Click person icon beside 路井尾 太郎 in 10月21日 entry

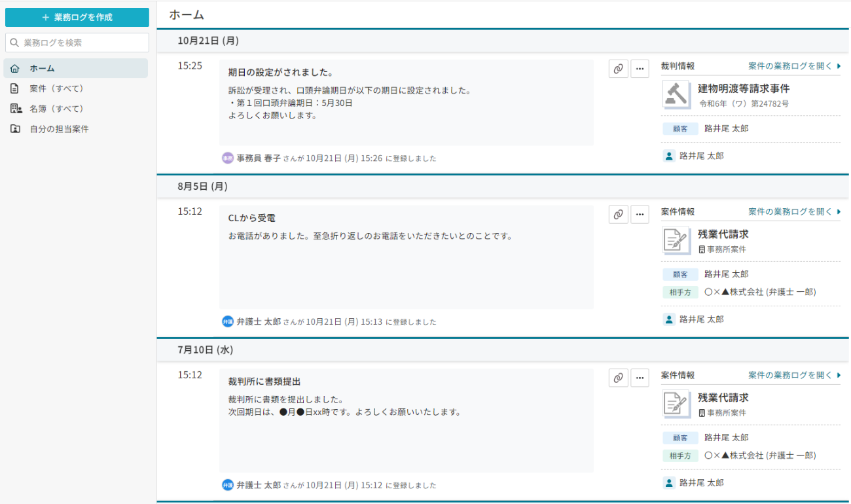click(669, 156)
